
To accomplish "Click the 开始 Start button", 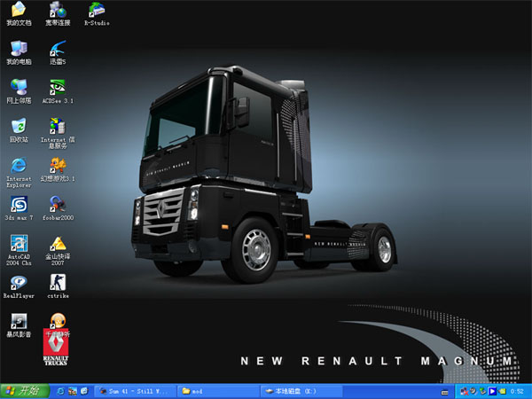I will pyautogui.click(x=22, y=391).
